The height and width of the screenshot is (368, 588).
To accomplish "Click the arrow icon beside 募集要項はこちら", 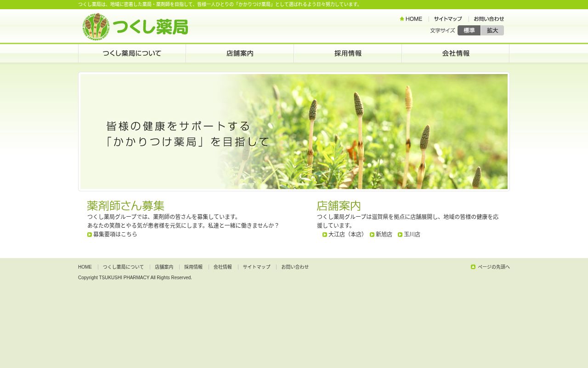I will click(x=90, y=235).
